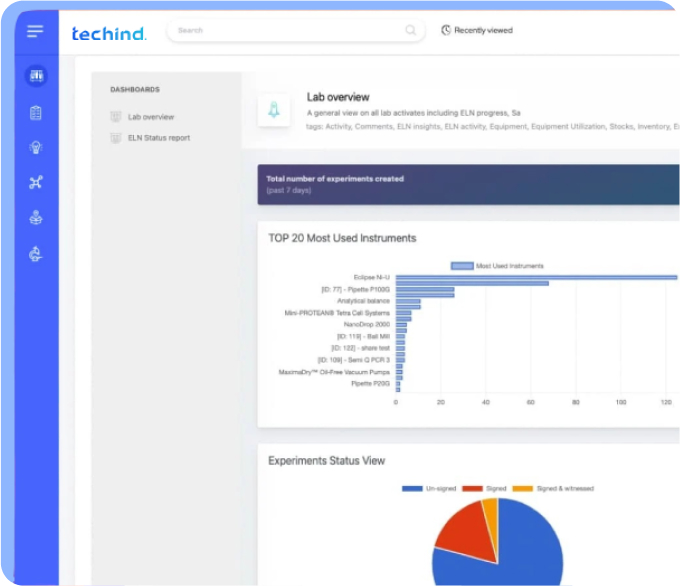Click the search magnifier icon
Screen dimensions: 680x586
pyautogui.click(x=410, y=30)
